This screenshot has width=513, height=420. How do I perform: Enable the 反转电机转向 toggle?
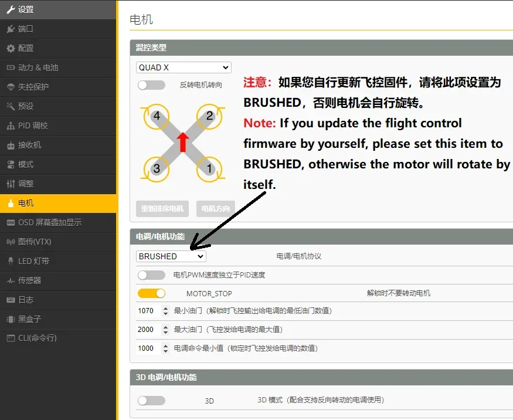tap(151, 85)
